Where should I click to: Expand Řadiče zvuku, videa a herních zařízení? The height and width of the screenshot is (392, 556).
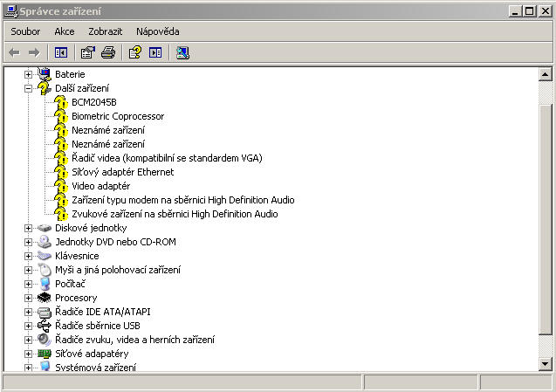[28, 340]
